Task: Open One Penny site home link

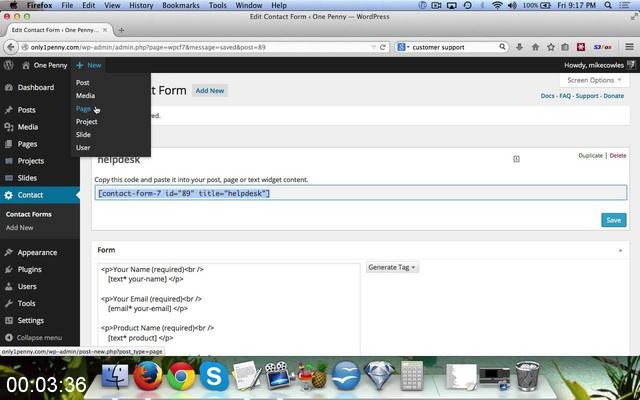Action: tap(45, 65)
